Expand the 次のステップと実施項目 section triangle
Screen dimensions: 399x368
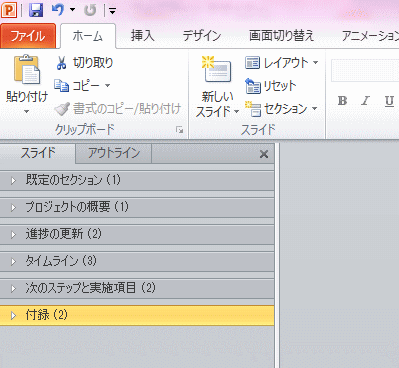(13, 288)
